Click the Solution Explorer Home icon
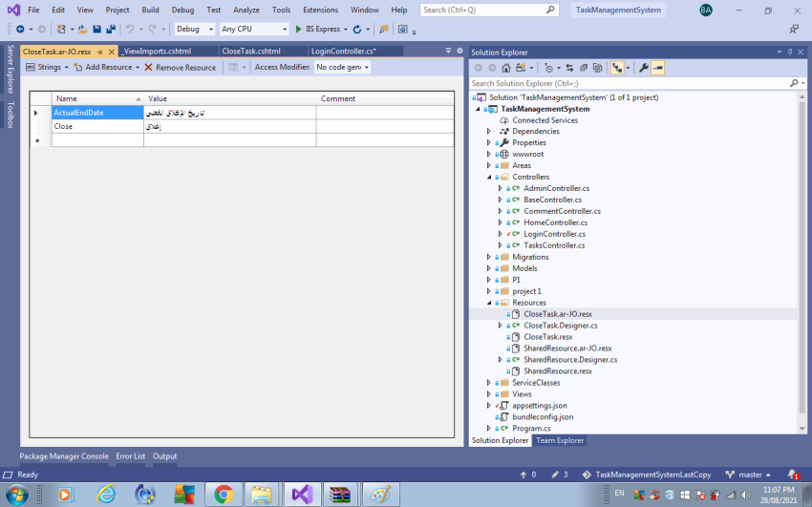 coord(506,68)
